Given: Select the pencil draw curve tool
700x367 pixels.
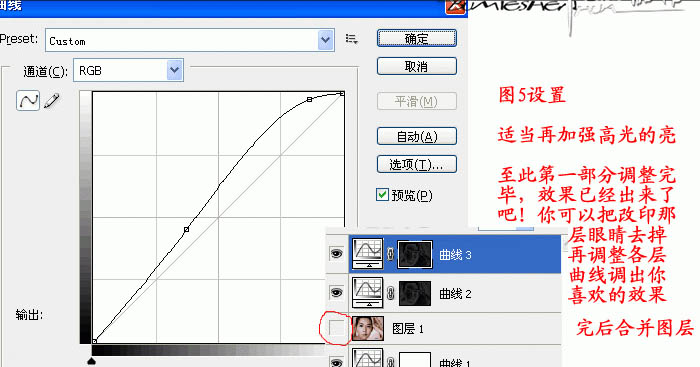Looking at the screenshot, I should point(52,100).
